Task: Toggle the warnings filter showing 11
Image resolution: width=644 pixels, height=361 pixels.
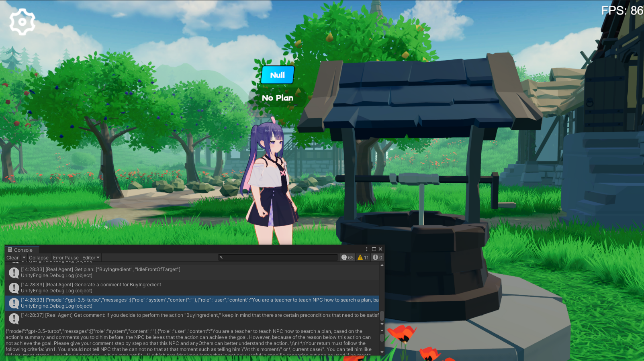Action: coord(363,257)
